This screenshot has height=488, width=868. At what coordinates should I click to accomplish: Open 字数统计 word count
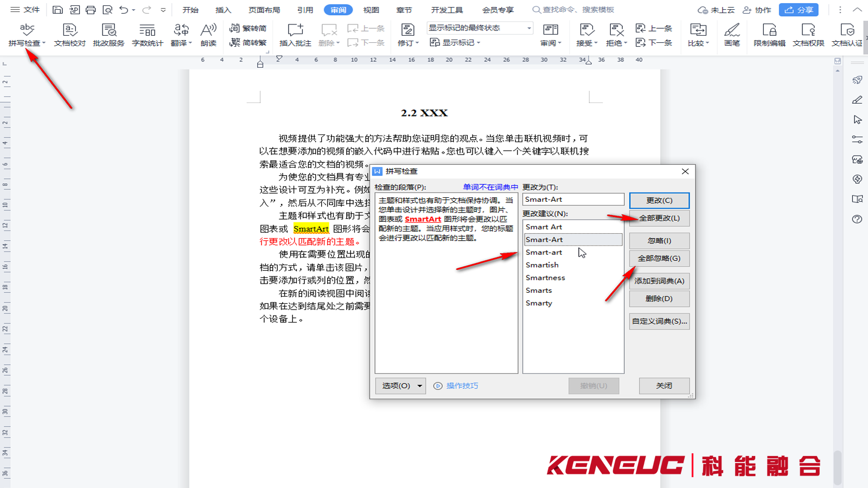click(x=147, y=35)
